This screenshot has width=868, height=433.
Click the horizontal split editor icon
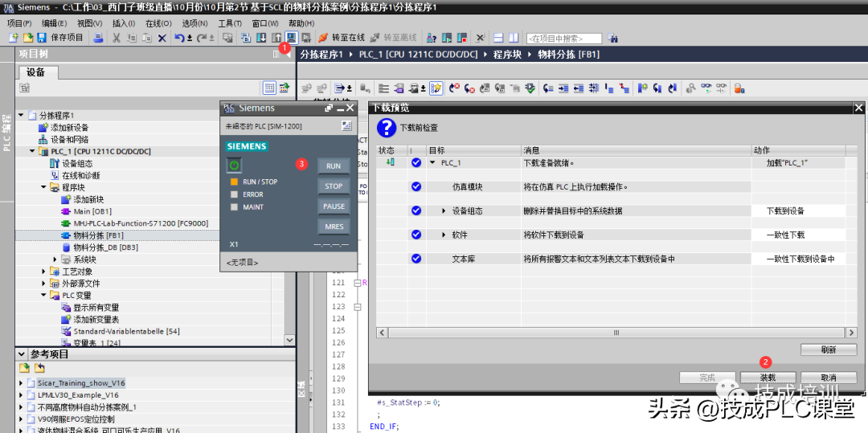[x=498, y=38]
